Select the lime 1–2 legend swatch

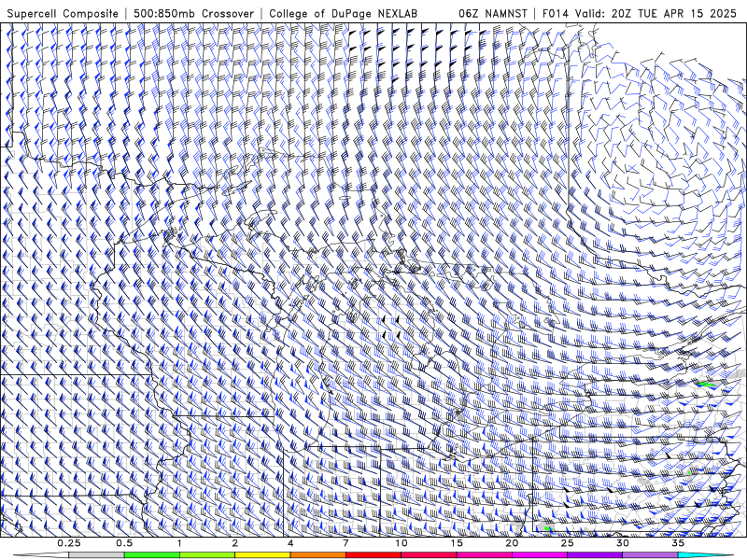[x=207, y=555]
